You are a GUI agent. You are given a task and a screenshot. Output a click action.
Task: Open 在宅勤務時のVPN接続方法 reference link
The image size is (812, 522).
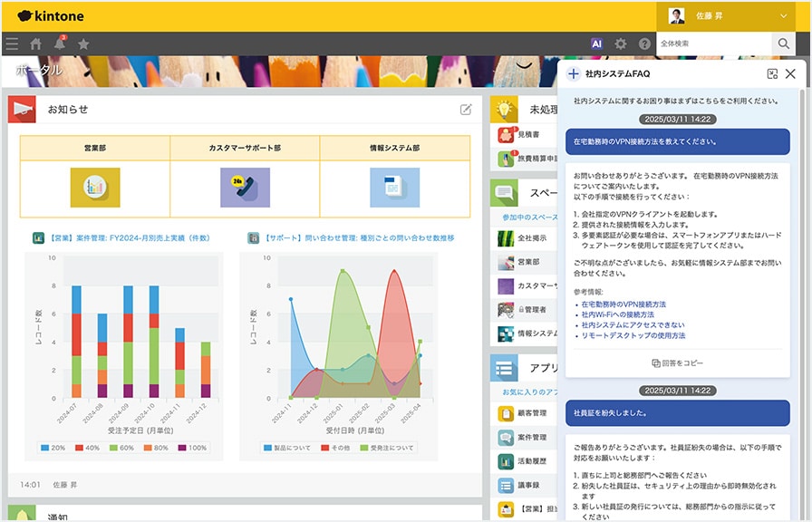point(623,304)
